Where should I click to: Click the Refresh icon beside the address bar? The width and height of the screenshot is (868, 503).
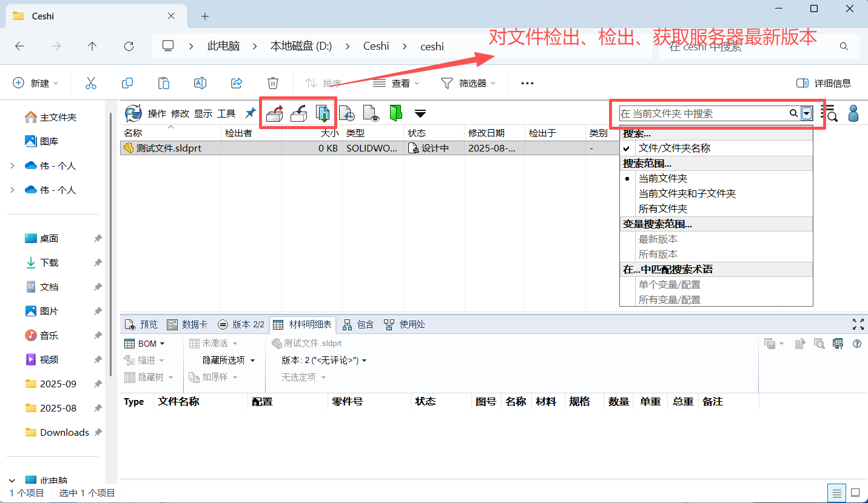(x=129, y=46)
